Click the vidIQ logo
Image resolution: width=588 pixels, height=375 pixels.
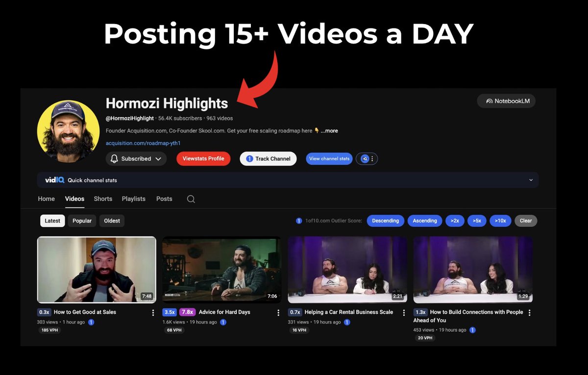[x=54, y=180]
